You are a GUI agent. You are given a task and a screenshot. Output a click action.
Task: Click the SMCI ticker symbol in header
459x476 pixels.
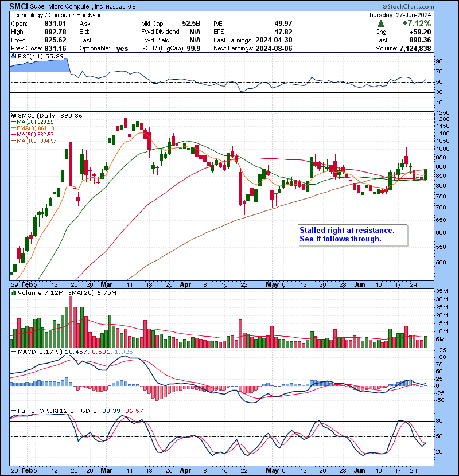click(x=18, y=6)
